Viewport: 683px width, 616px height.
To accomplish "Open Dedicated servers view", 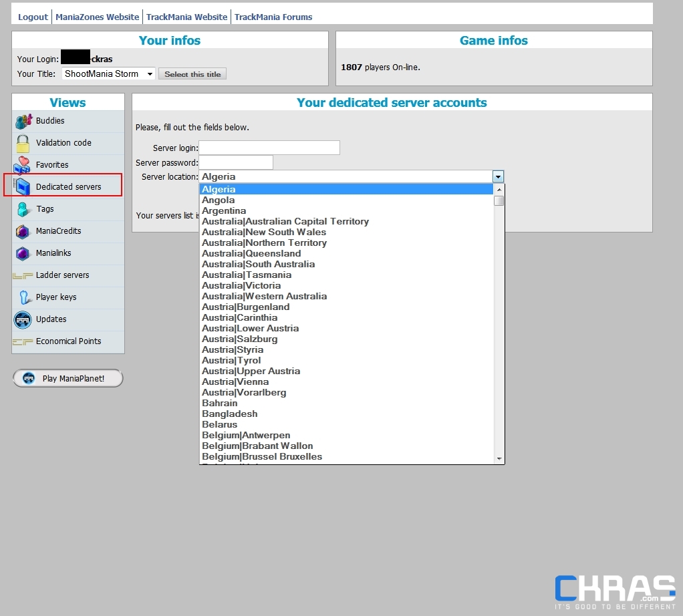I will 68,187.
